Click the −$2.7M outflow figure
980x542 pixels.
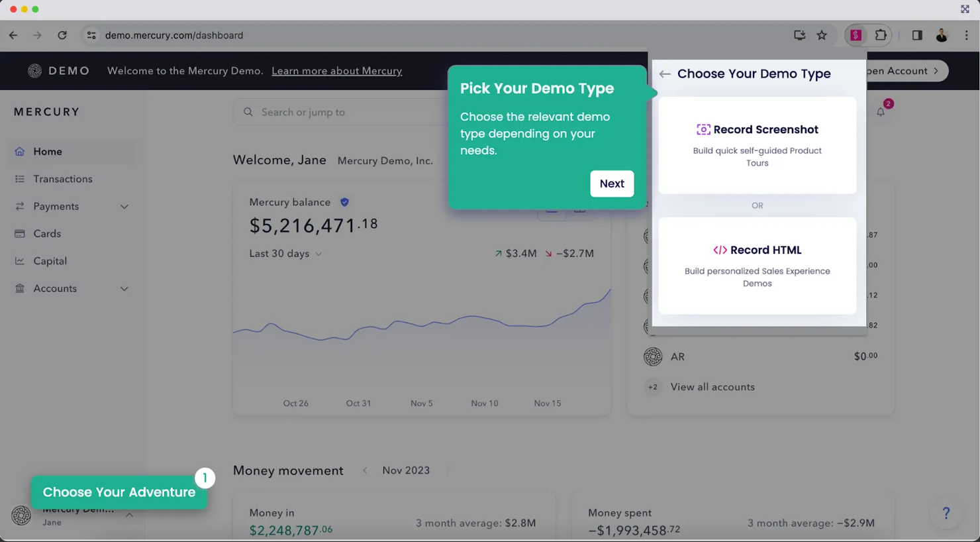[x=575, y=253]
